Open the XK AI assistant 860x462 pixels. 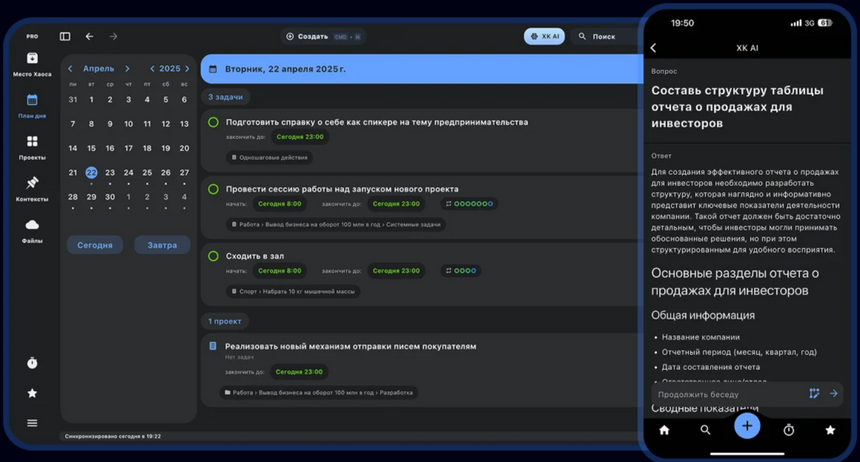(544, 37)
